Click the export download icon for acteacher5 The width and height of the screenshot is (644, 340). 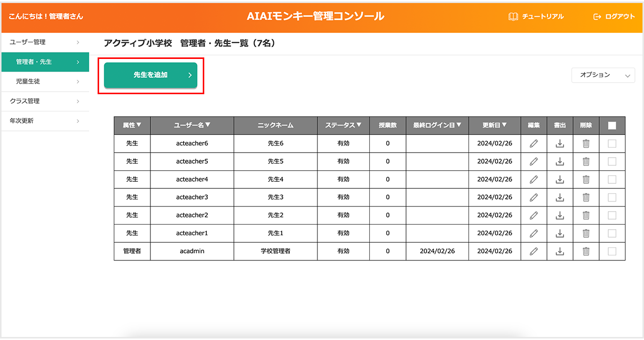[x=559, y=162]
